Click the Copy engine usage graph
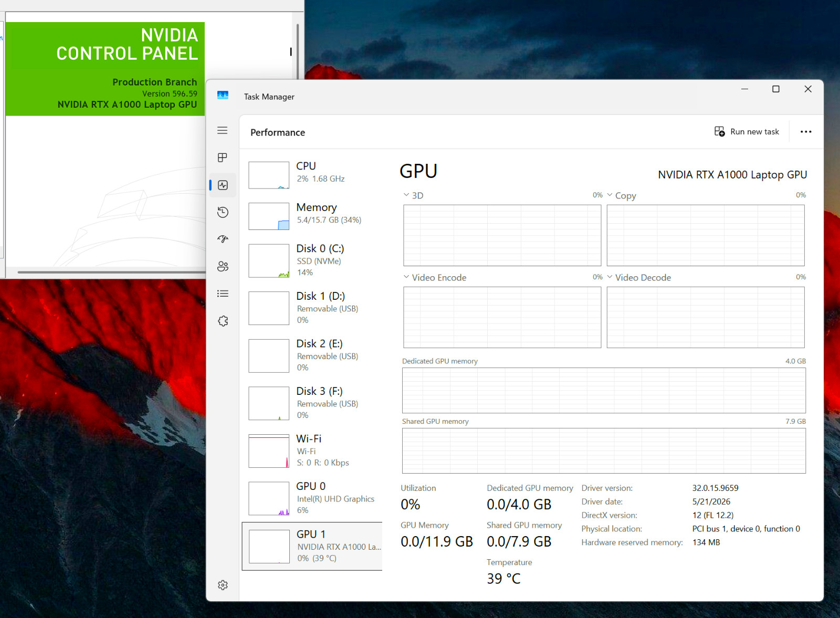The height and width of the screenshot is (618, 840). (x=706, y=235)
